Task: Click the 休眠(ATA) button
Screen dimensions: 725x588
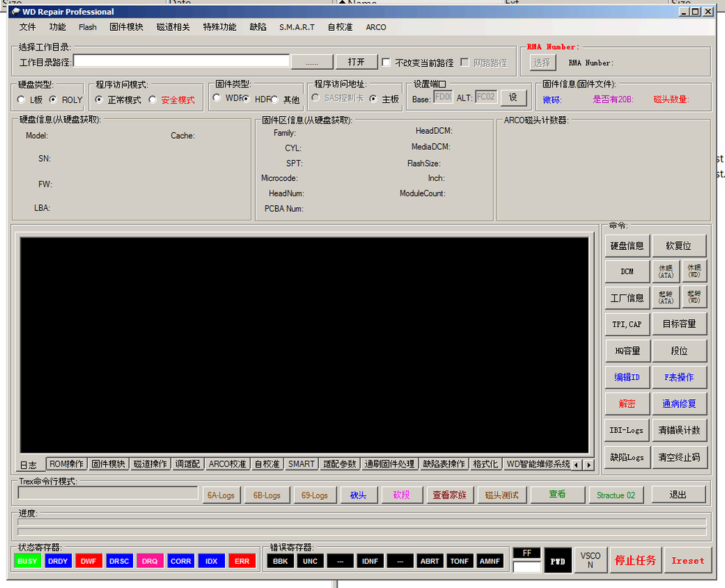Action: click(x=666, y=271)
